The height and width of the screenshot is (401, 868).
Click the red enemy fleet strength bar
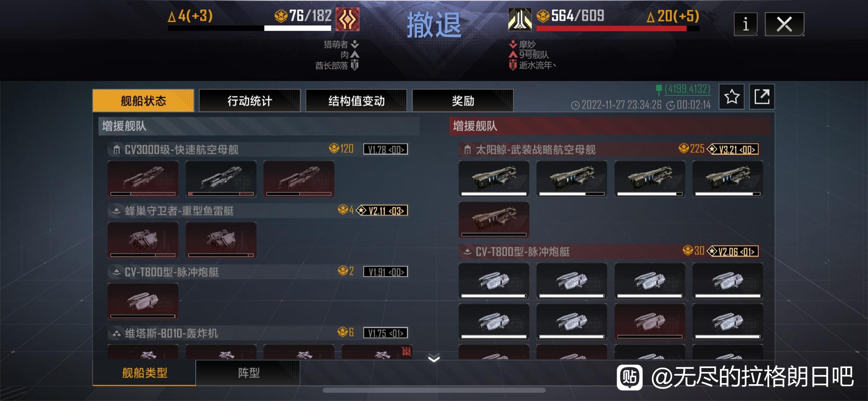coord(612,29)
